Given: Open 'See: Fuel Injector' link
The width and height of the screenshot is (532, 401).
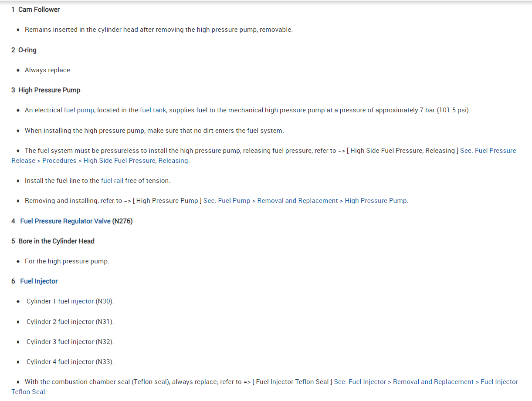Looking at the screenshot, I should [360, 382].
